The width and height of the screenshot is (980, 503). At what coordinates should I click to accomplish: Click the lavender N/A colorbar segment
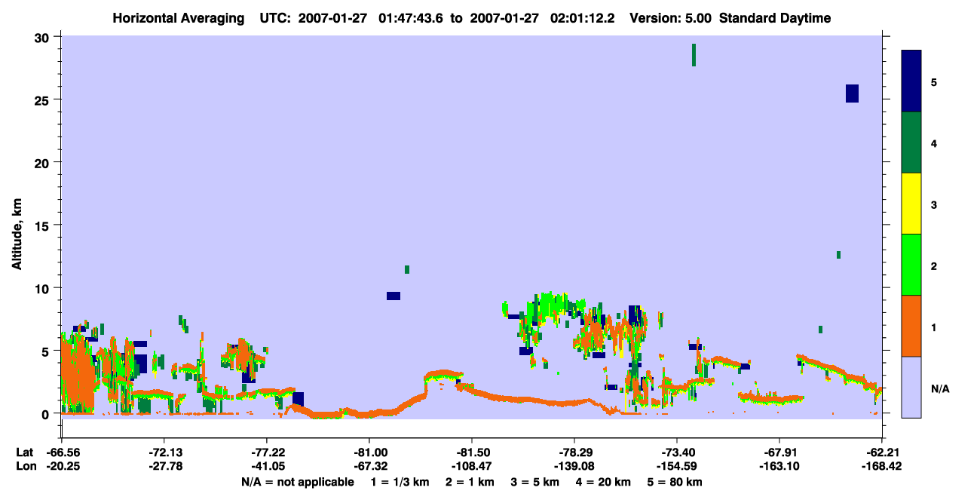tap(911, 387)
